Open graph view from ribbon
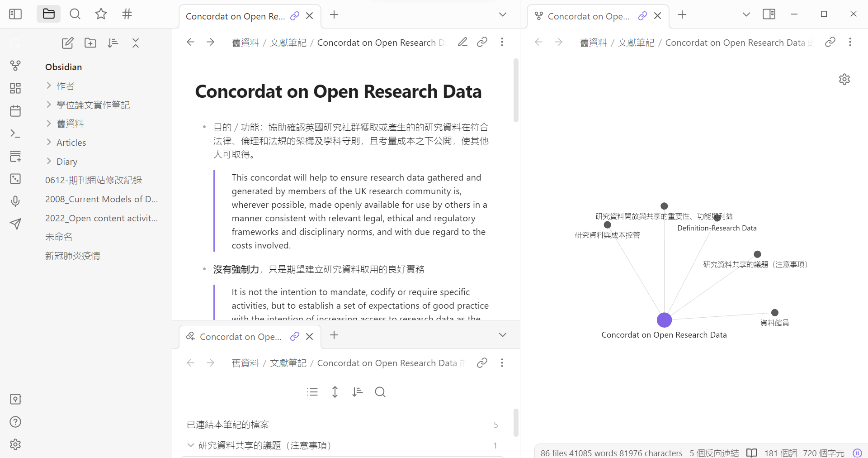Viewport: 868px width, 458px height. (x=15, y=66)
